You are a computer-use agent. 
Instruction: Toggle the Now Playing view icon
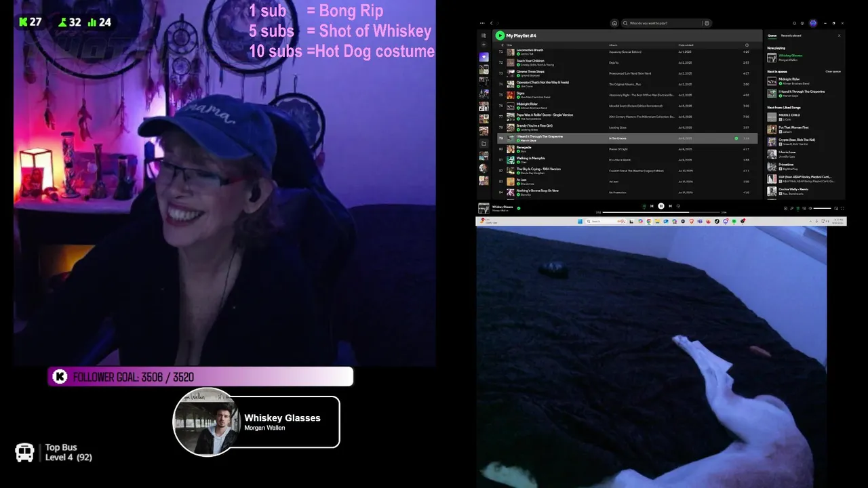coord(785,208)
